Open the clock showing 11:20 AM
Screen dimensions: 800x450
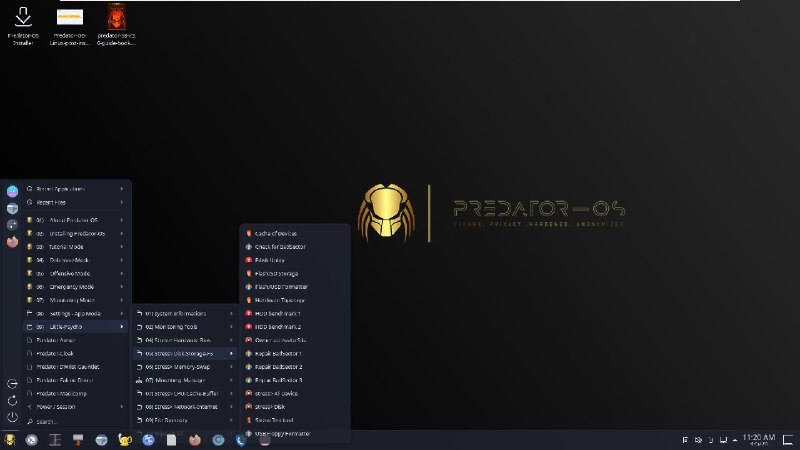pyautogui.click(x=759, y=439)
